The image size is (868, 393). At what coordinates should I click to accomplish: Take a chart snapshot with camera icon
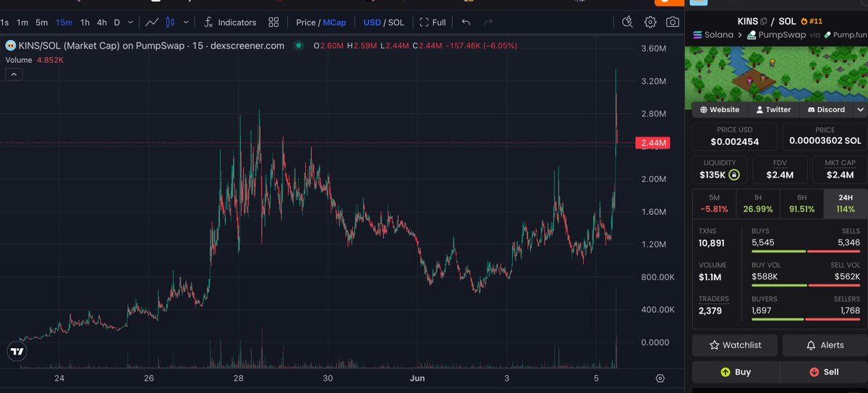click(673, 22)
